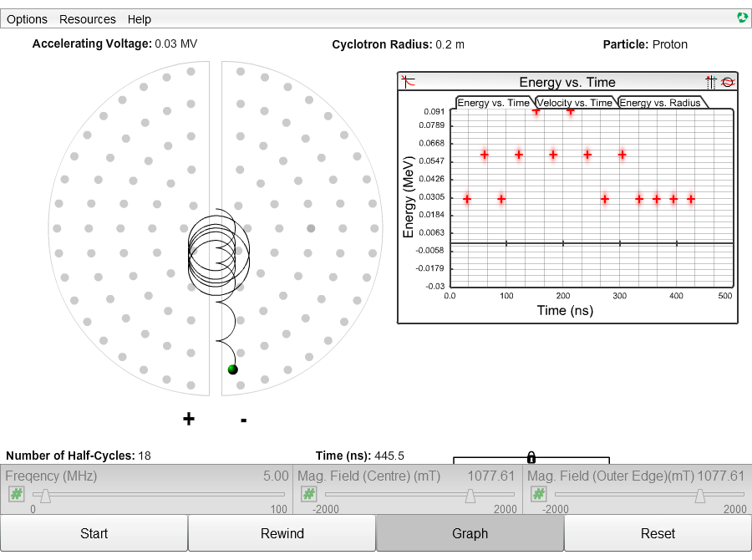Click the Frequency numeric entry hash icon
752x560 pixels.
coord(17,493)
